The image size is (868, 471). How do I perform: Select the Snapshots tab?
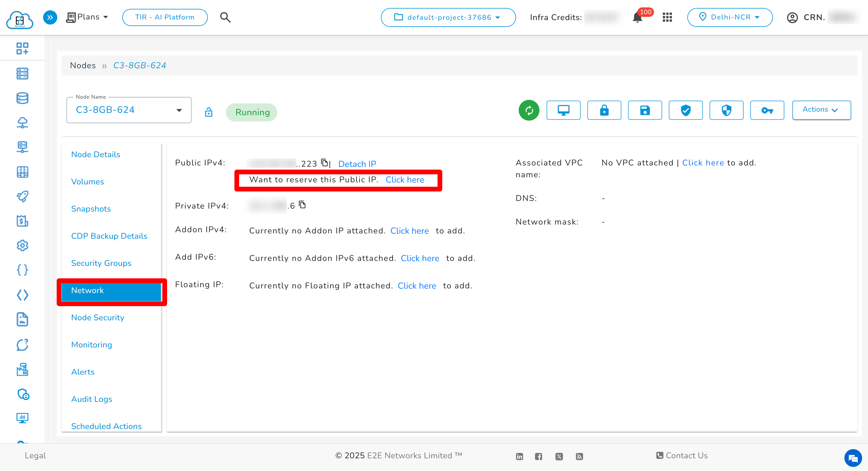[x=91, y=209]
